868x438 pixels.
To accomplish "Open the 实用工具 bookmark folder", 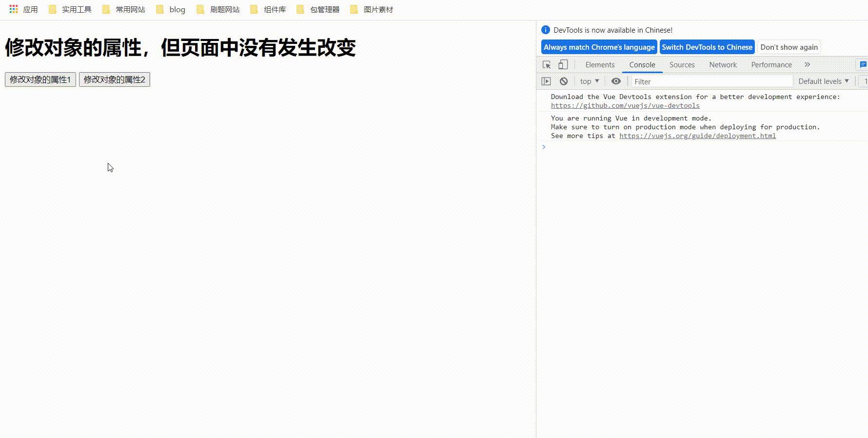I will pos(70,9).
